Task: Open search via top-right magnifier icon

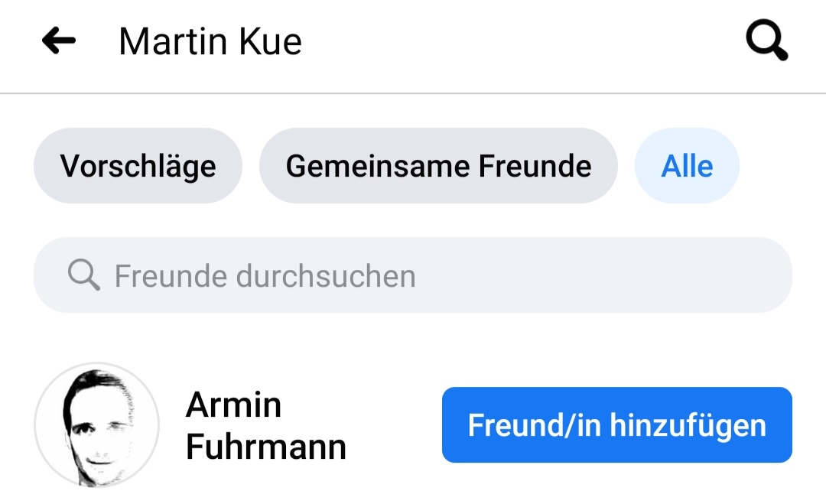Action: [766, 41]
